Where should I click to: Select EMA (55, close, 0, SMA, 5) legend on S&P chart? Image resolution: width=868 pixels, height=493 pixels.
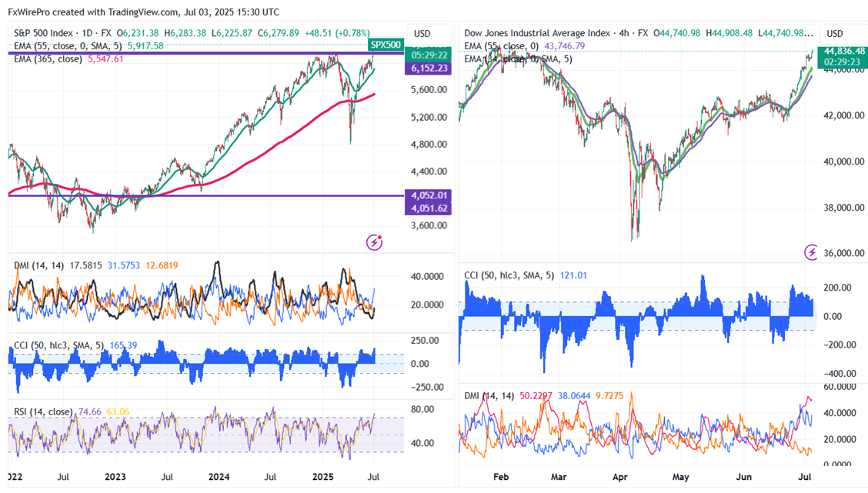coord(68,46)
